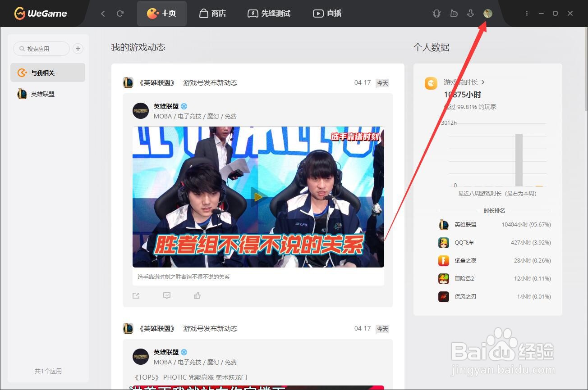Click the WeGame logo

point(41,14)
